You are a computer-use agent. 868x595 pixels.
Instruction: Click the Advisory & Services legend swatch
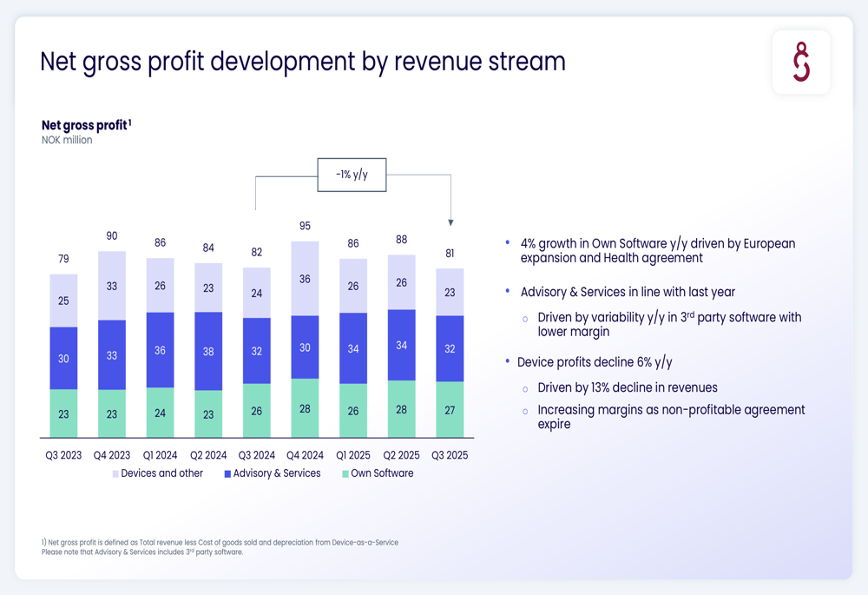[x=227, y=474]
